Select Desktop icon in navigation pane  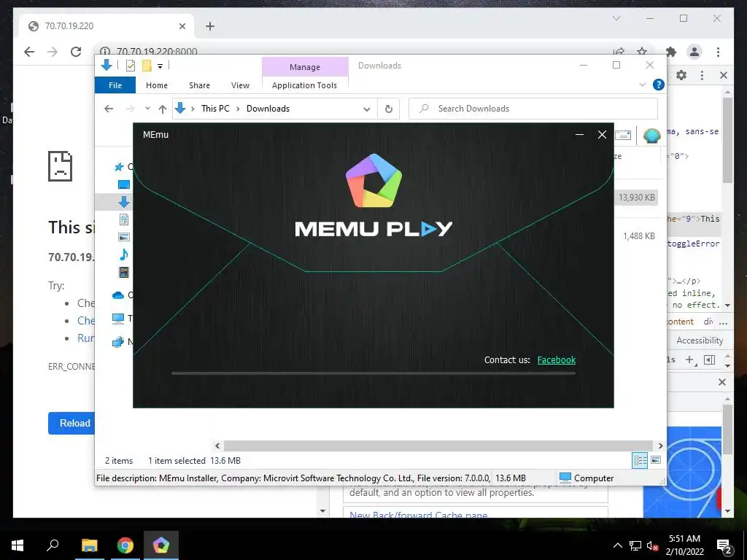tap(124, 184)
